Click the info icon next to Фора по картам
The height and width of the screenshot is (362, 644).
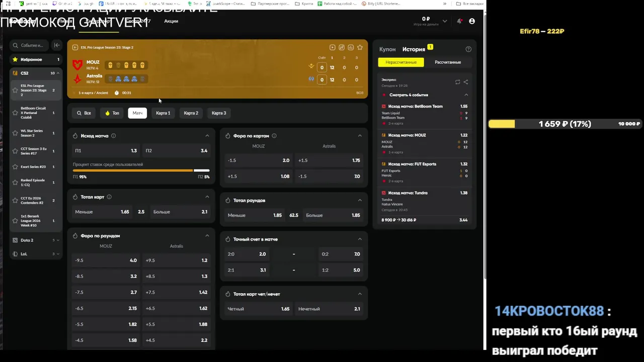274,136
